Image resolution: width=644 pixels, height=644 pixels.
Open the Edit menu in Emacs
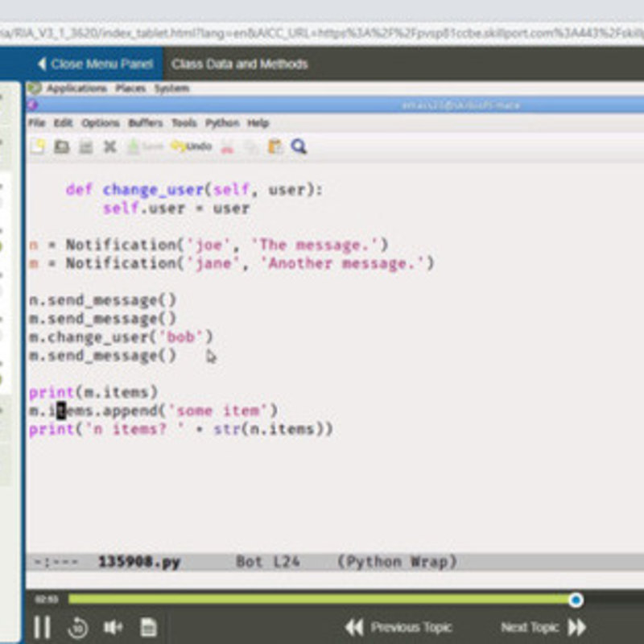pyautogui.click(x=64, y=123)
